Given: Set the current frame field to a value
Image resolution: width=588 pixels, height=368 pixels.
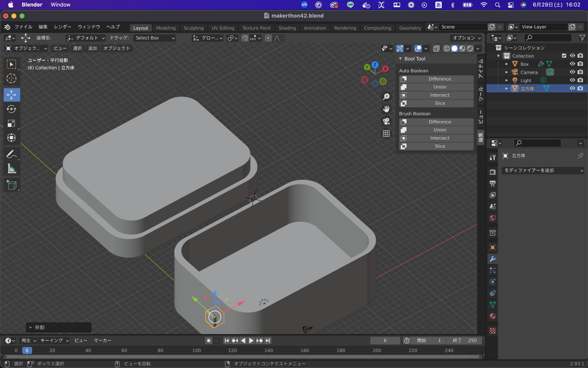Looking at the screenshot, I should pyautogui.click(x=385, y=340).
